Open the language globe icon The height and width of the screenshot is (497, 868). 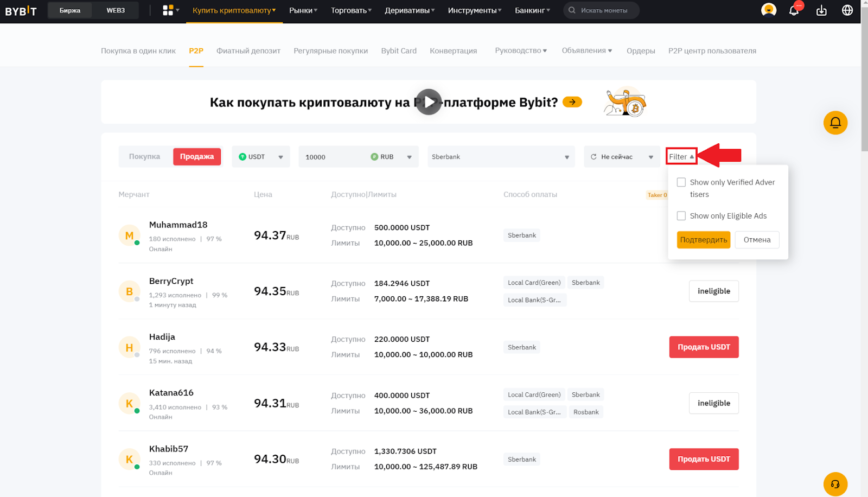pyautogui.click(x=847, y=10)
